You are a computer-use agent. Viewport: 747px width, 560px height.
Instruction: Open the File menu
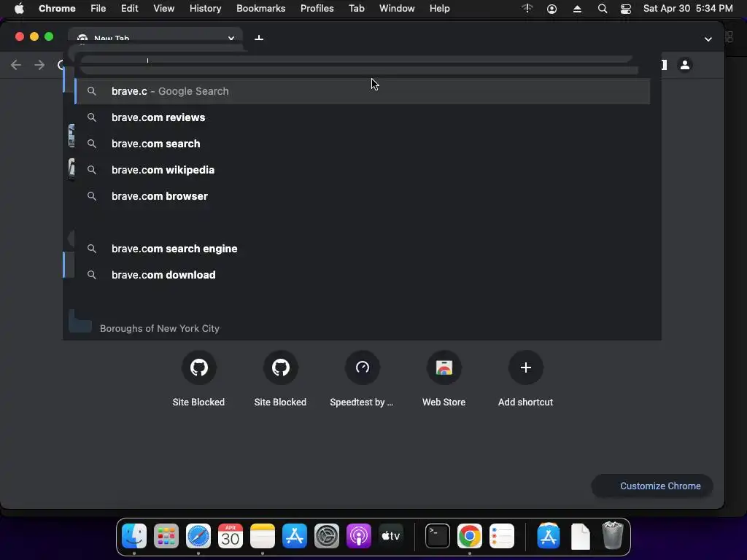click(x=98, y=9)
